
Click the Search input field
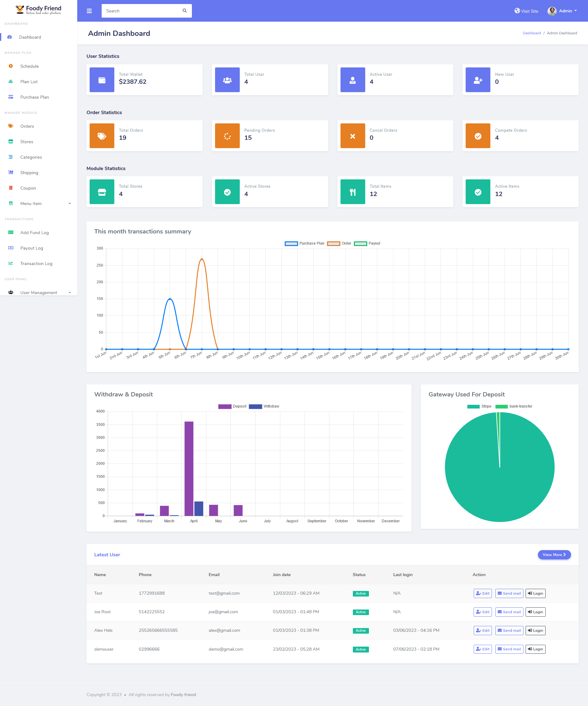pyautogui.click(x=146, y=11)
